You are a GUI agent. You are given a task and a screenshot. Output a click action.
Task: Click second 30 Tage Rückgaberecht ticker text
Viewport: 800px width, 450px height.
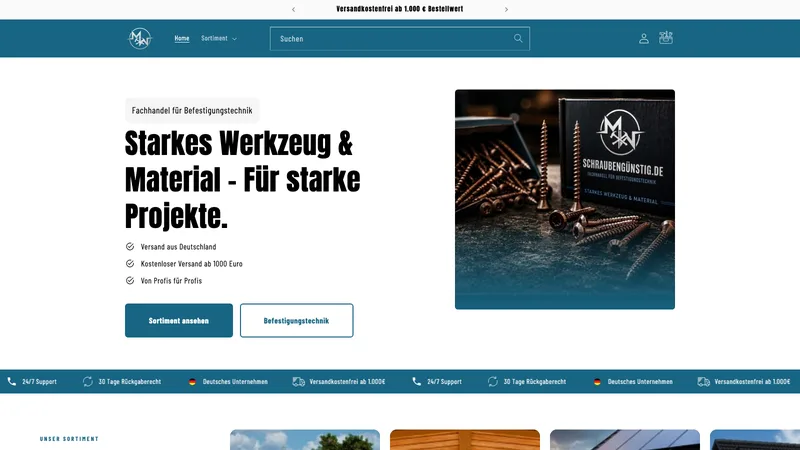click(x=535, y=382)
